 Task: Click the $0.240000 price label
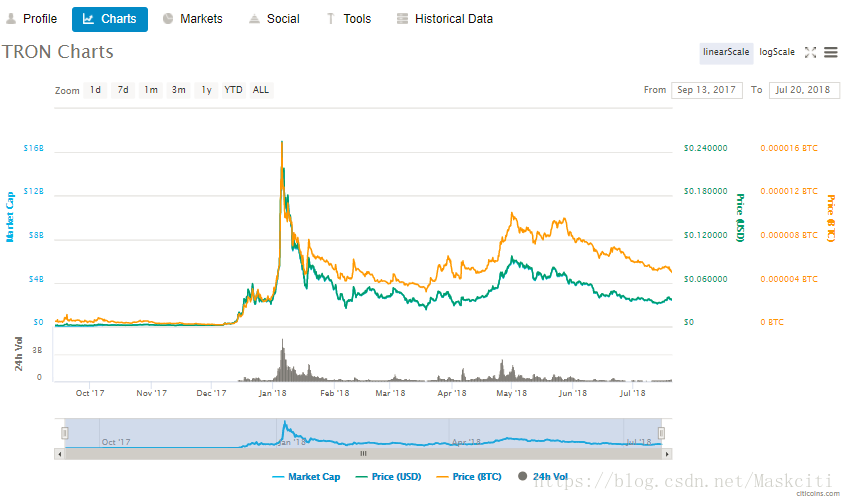coord(705,148)
